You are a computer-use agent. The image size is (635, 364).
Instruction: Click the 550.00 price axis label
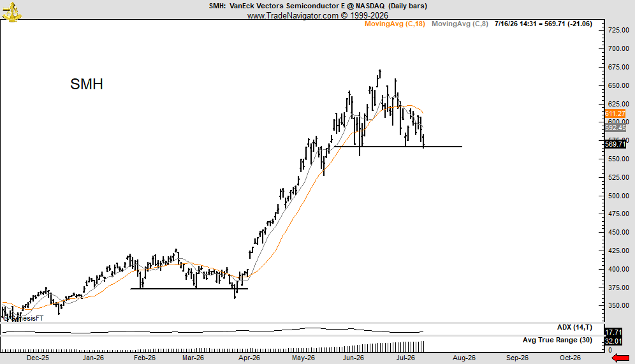coord(619,159)
